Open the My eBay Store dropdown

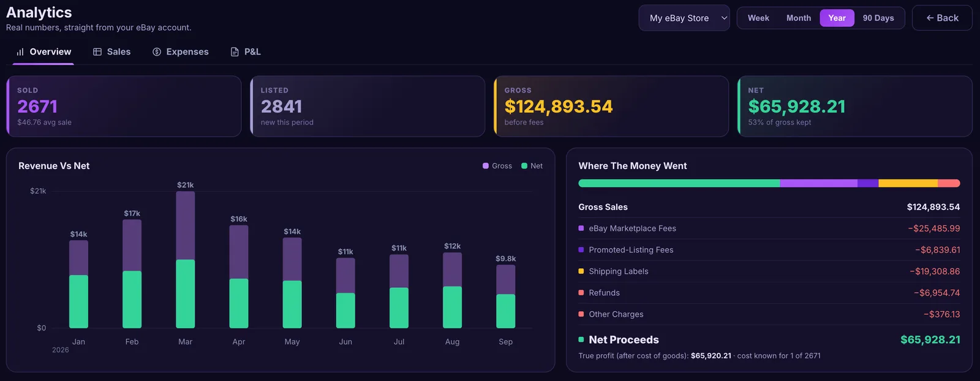(684, 18)
